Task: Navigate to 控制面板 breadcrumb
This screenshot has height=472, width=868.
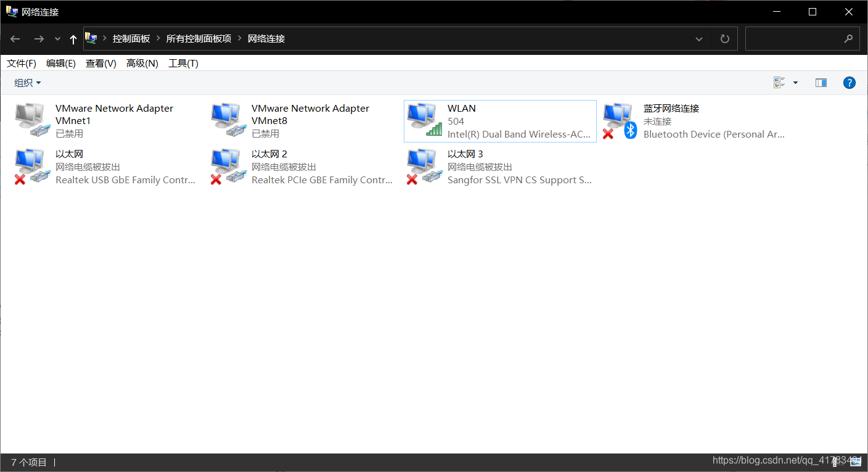Action: (131, 38)
